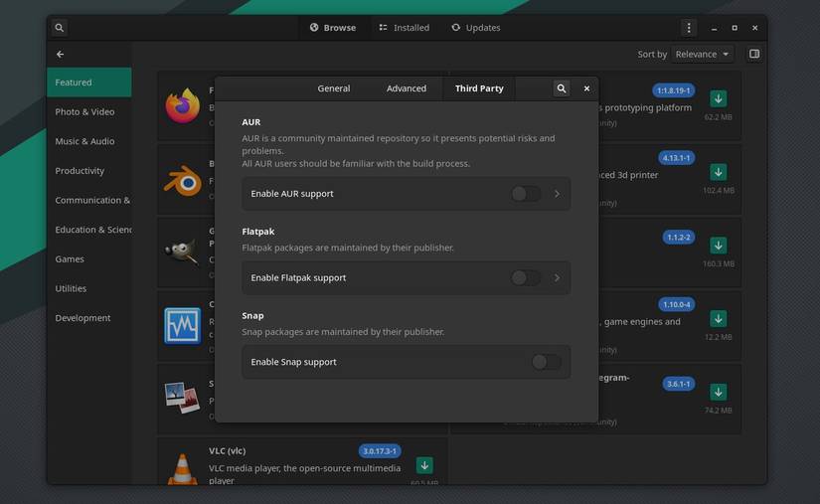Image resolution: width=820 pixels, height=504 pixels.
Task: Open the search in main window header
Action: pyautogui.click(x=59, y=28)
